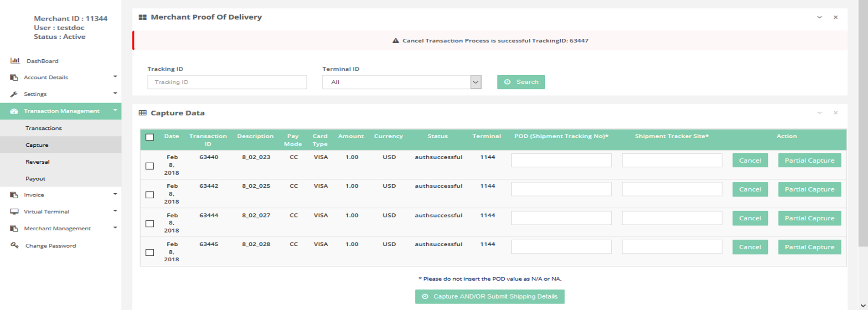Click Partial Capture for transaction 63444
This screenshot has height=310, width=868.
(809, 218)
